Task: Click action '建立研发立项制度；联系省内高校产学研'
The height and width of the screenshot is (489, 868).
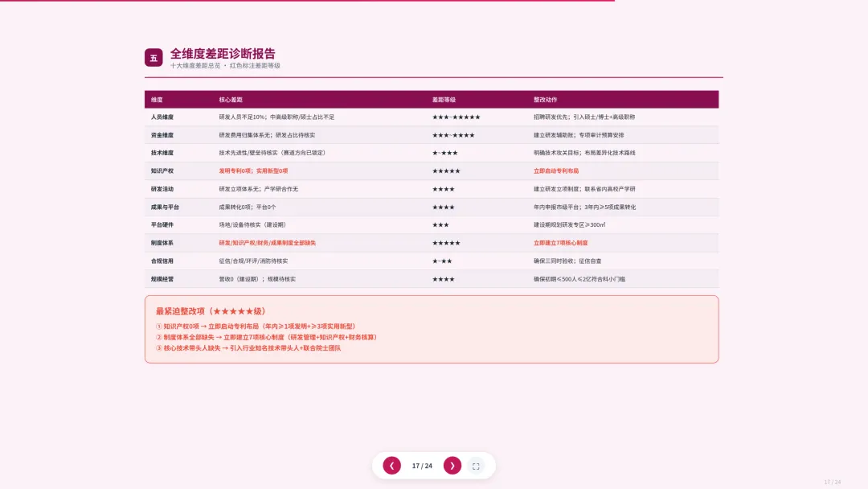Action: [x=584, y=189]
